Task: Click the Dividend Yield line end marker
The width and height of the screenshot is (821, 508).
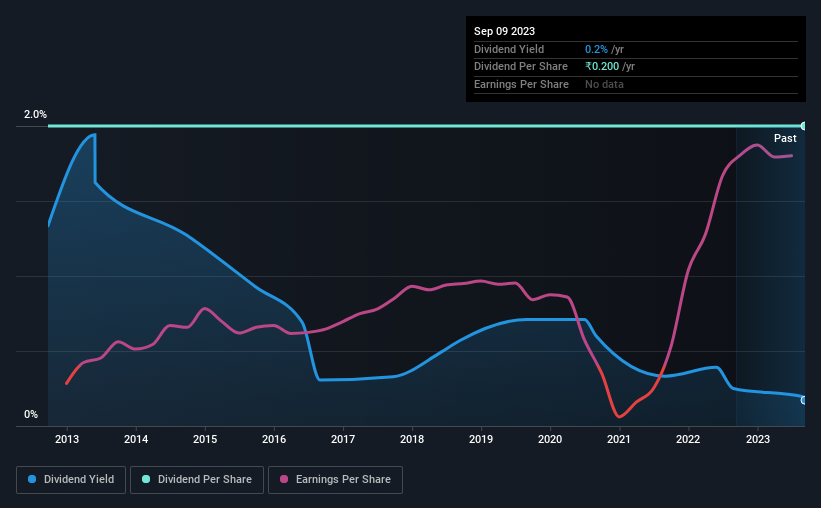Action: point(803,400)
